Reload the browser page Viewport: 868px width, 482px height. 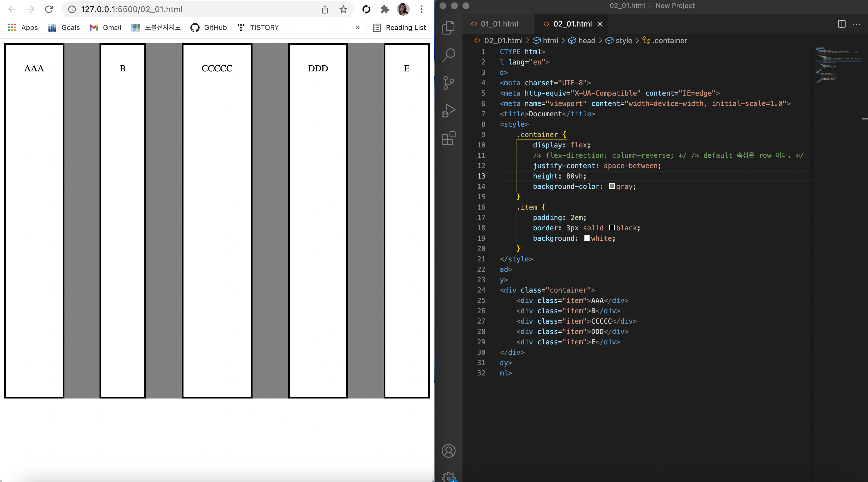coord(49,9)
